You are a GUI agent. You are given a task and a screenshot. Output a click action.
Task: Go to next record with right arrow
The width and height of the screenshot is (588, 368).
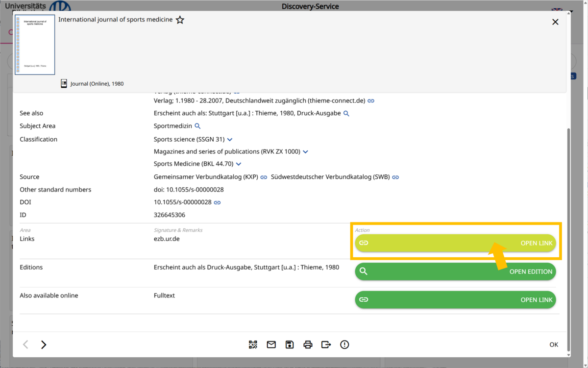pyautogui.click(x=44, y=345)
